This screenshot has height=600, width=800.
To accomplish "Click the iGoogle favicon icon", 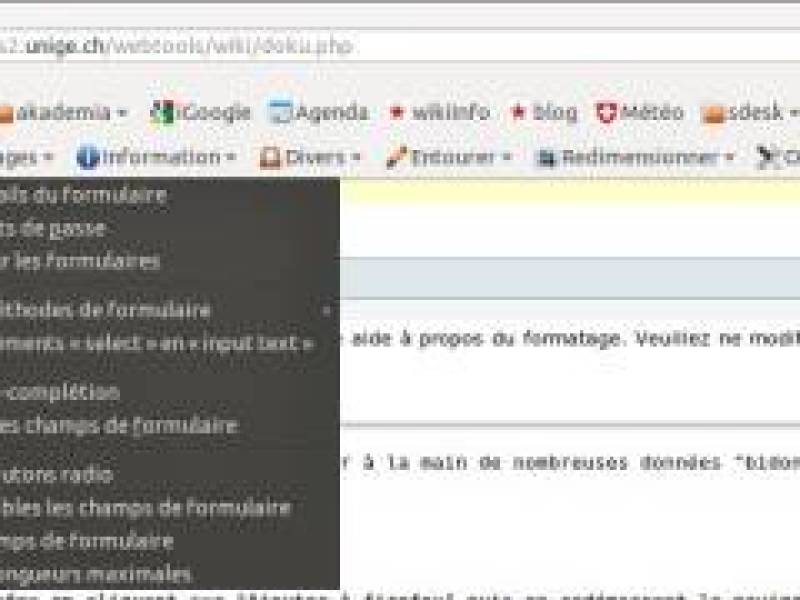I will [x=162, y=113].
